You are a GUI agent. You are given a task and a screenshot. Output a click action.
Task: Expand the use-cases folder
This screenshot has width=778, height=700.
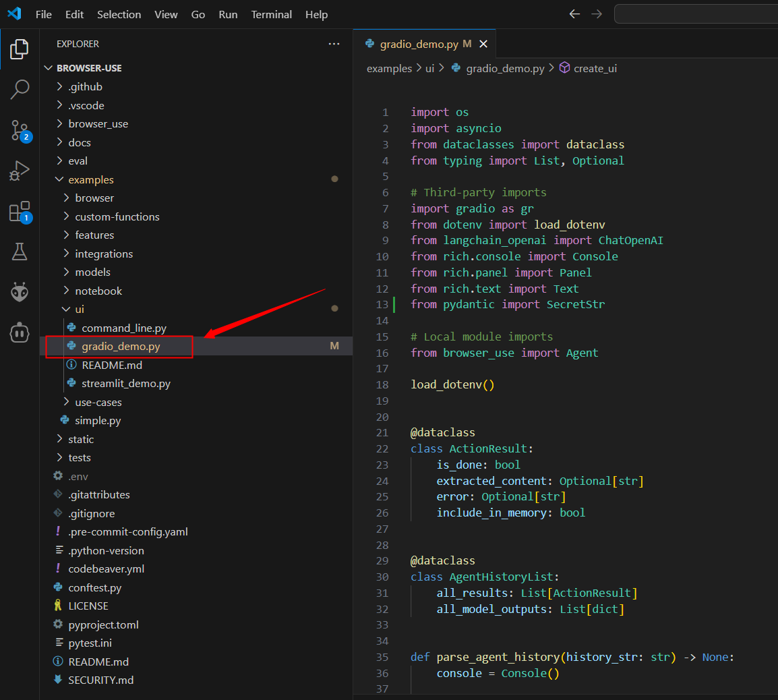click(x=196, y=402)
